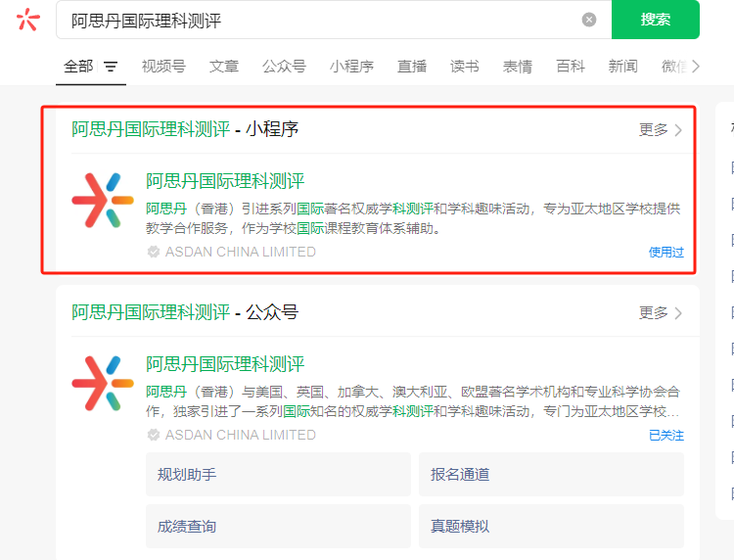Screen dimensions: 734x560
Task: Select the 全部 tab
Action: click(78, 67)
